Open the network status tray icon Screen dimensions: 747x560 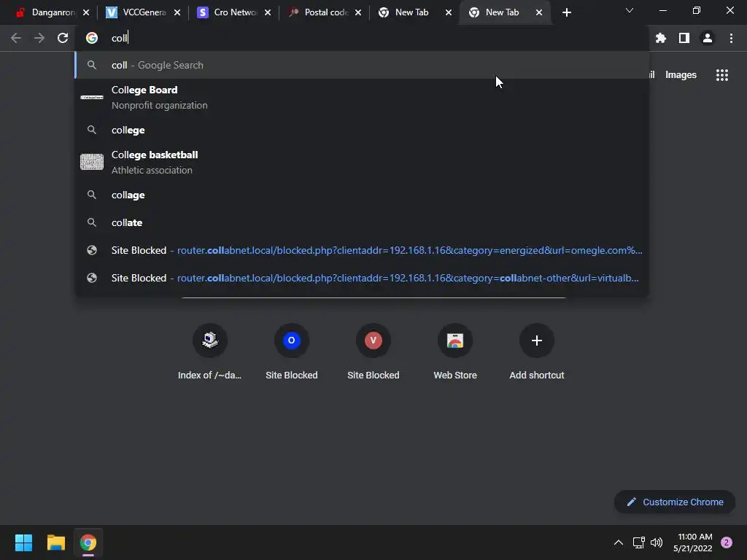(x=638, y=542)
